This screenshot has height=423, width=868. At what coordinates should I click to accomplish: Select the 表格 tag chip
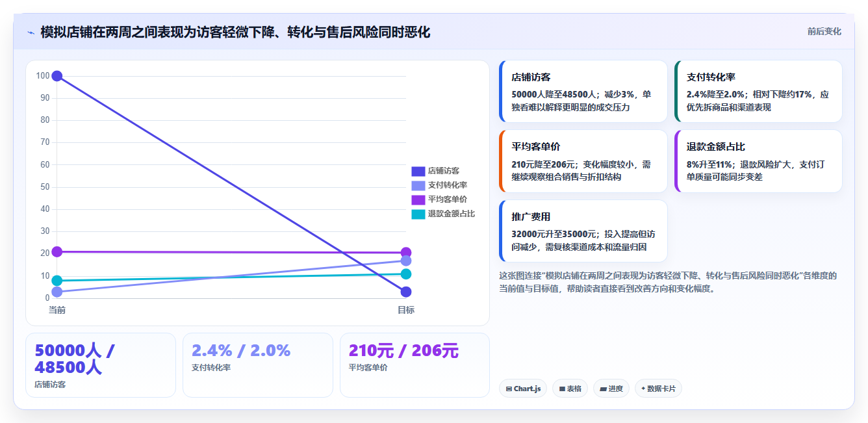coord(570,389)
